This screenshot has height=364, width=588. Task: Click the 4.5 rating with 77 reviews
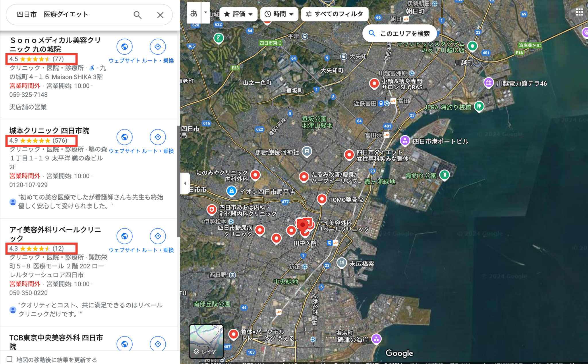[x=36, y=59]
